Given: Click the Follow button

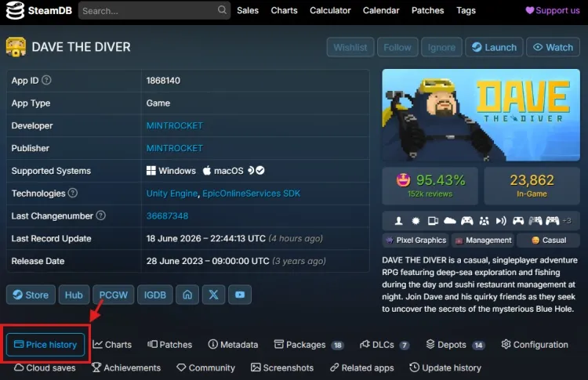Looking at the screenshot, I should tap(397, 47).
